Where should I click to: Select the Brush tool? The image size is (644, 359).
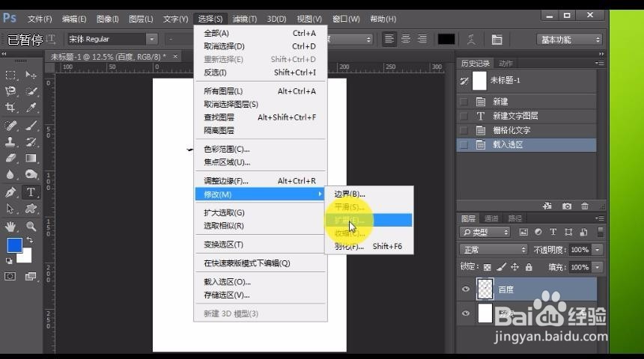tap(31, 126)
